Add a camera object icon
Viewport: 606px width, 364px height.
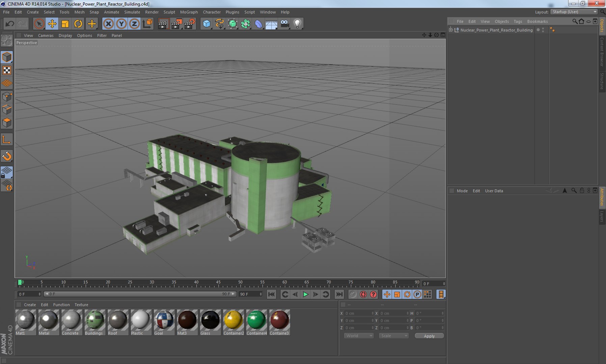(285, 24)
